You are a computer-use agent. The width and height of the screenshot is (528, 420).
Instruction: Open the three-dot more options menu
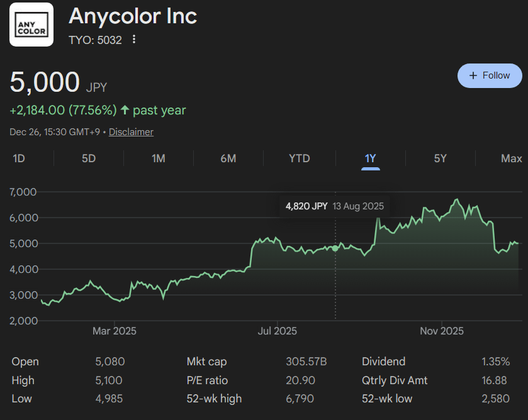pyautogui.click(x=133, y=40)
